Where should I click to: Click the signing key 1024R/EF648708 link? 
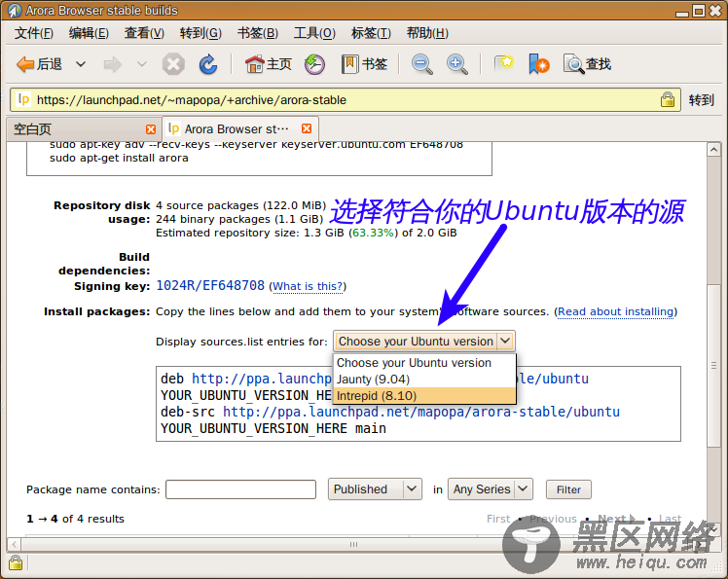point(210,285)
